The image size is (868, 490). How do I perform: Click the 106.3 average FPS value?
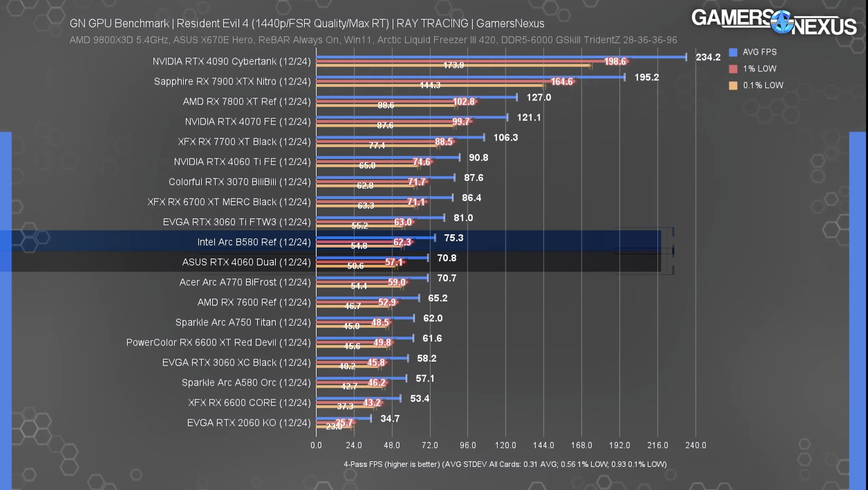pyautogui.click(x=506, y=137)
